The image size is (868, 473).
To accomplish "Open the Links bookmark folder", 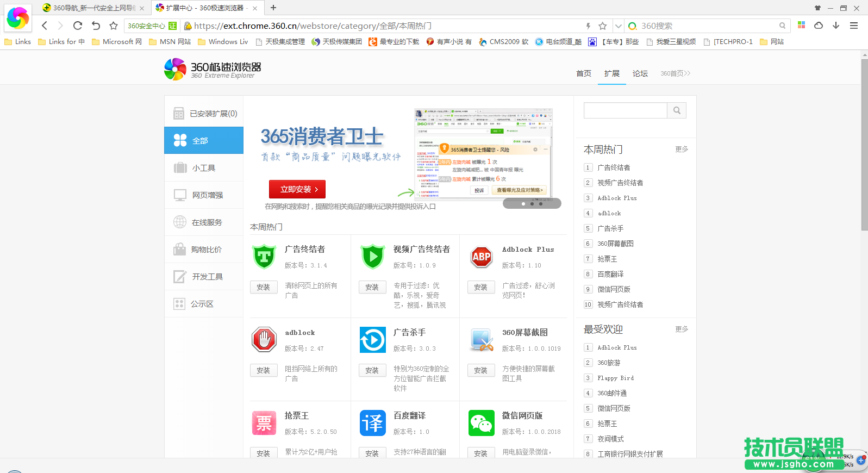I will [17, 41].
